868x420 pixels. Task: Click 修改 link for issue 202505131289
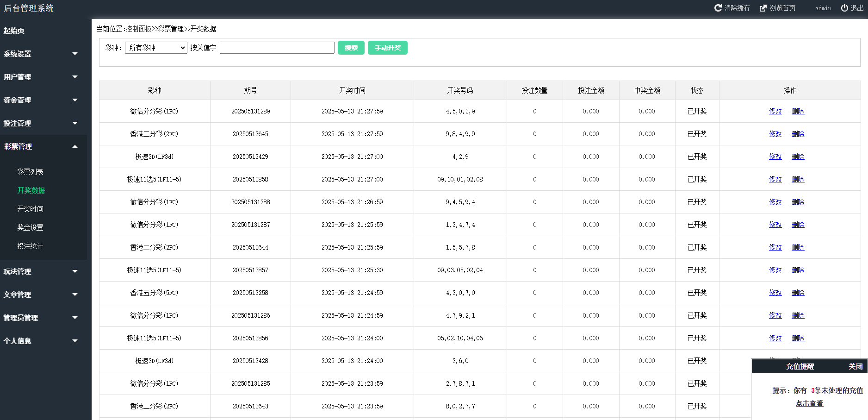coord(775,111)
